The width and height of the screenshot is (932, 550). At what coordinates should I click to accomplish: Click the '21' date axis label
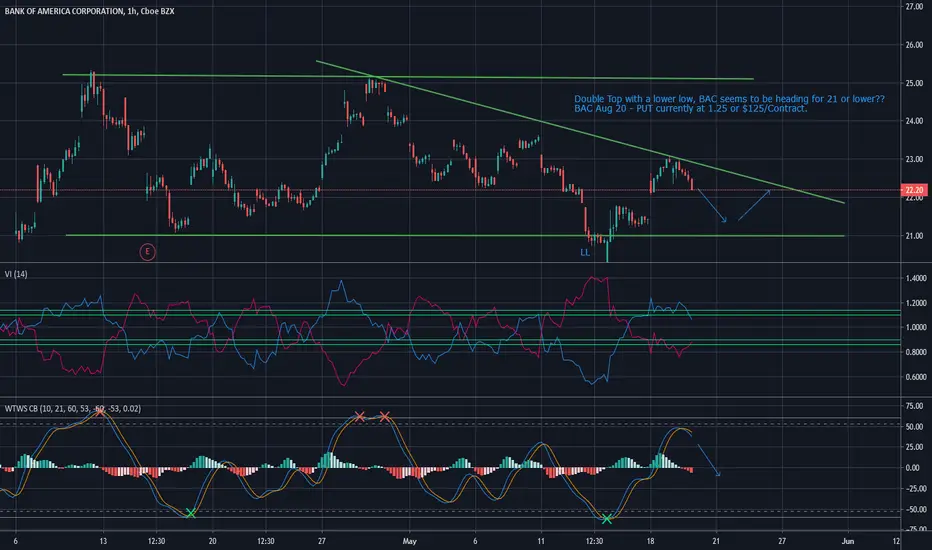(x=716, y=541)
